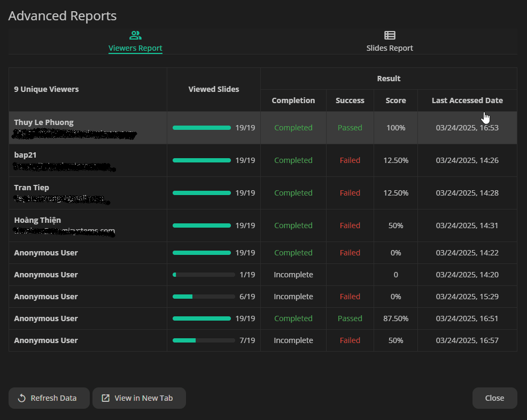Click the Completion column header
Image resolution: width=527 pixels, height=420 pixels.
[293, 100]
